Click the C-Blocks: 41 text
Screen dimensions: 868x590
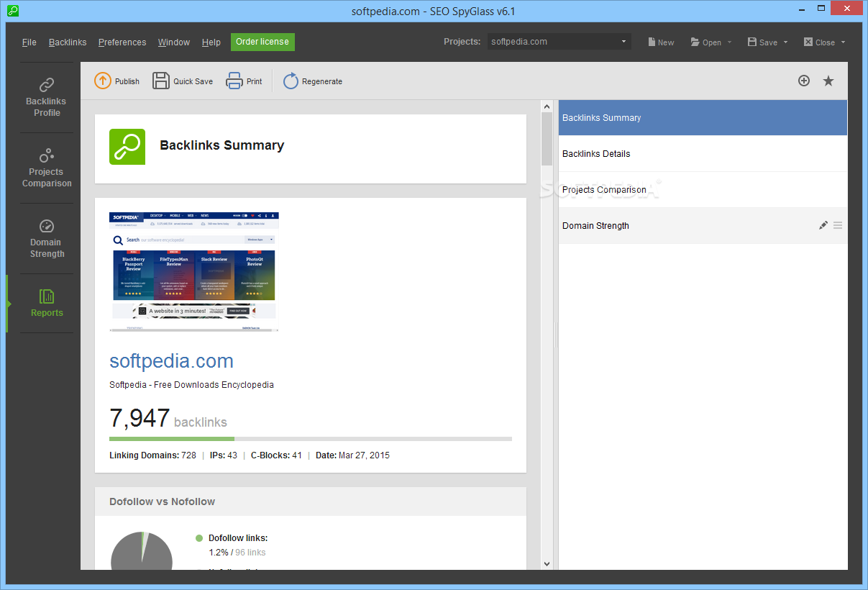click(x=276, y=455)
